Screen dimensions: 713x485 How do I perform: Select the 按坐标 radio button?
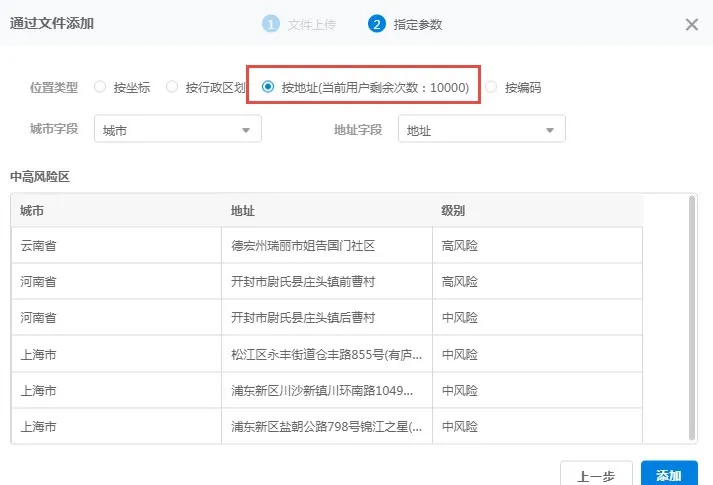click(x=100, y=87)
